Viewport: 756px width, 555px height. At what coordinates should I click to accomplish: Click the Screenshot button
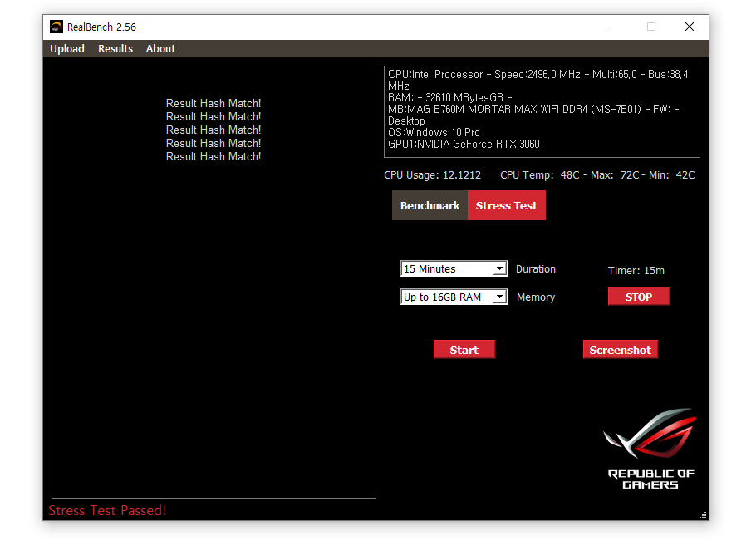pyautogui.click(x=620, y=350)
